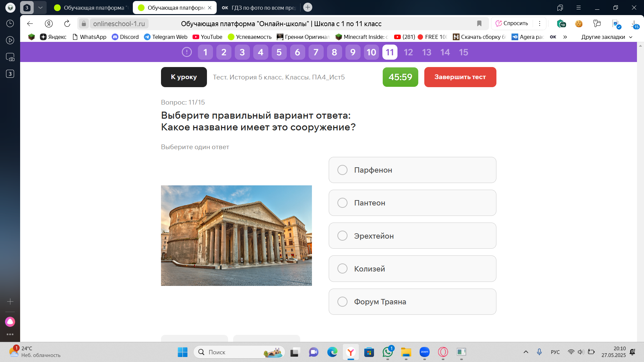The image size is (644, 362).
Task: Close the active Обучающая платформа tab
Action: point(210,7)
